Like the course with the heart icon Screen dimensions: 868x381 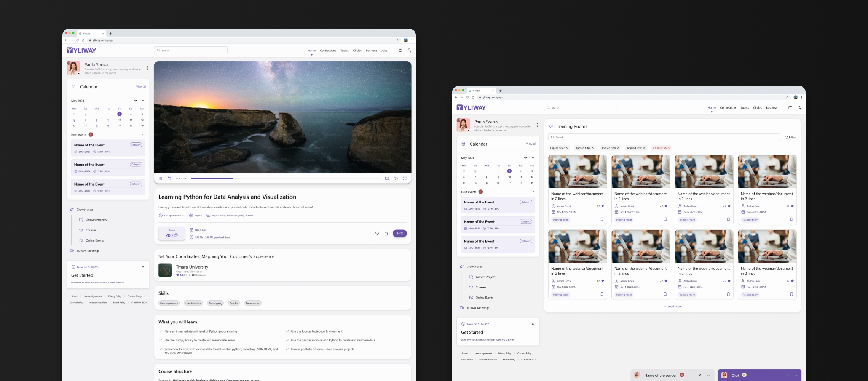tap(377, 234)
